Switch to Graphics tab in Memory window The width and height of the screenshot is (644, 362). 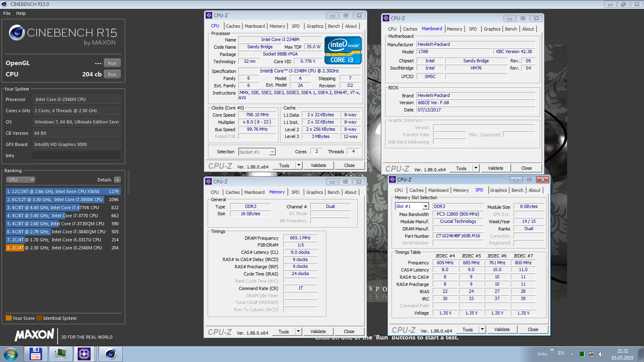(314, 192)
